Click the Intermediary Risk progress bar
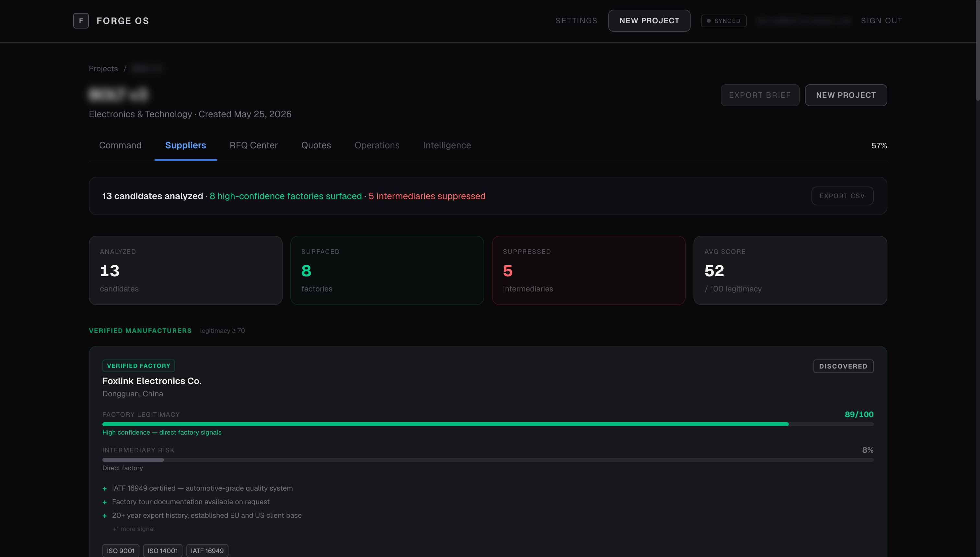980x557 pixels. coord(488,460)
